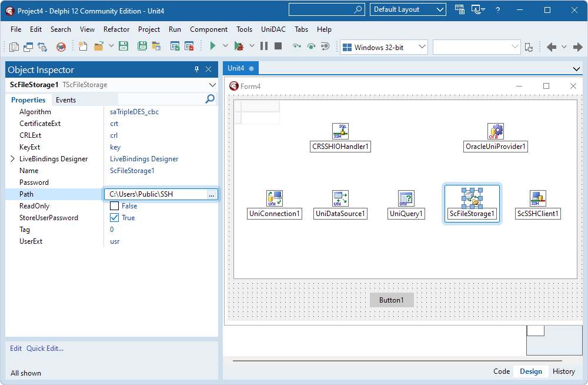Select the UniQuery1 component on the form
588x385 pixels.
[x=406, y=198]
